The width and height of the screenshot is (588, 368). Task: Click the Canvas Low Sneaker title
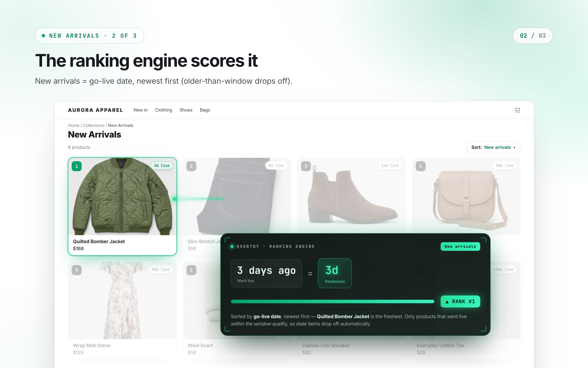pos(326,345)
